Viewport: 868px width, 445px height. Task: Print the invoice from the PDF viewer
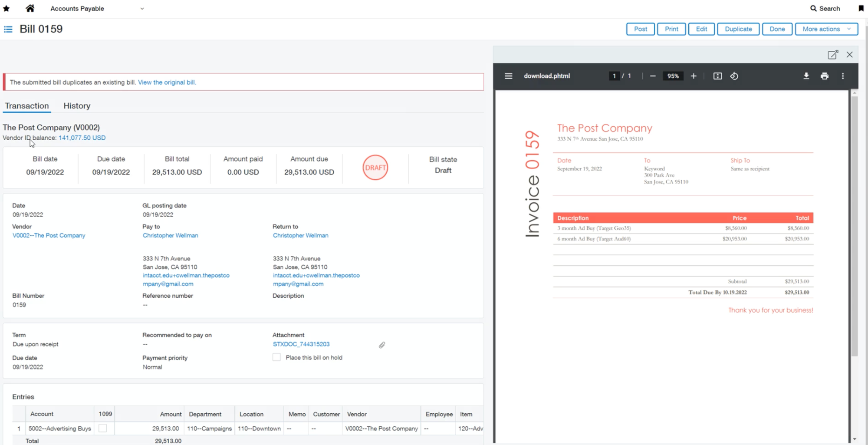[825, 76]
